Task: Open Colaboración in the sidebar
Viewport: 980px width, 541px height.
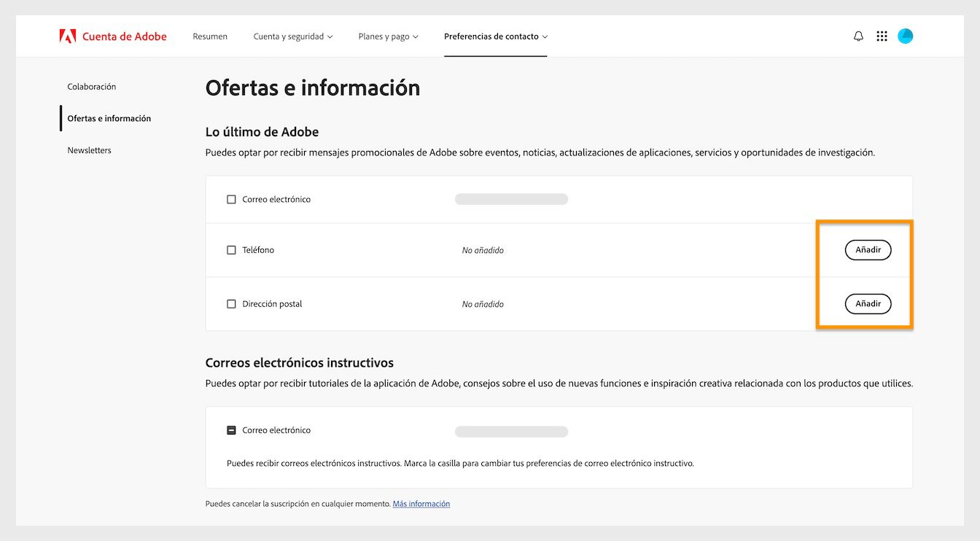Action: (92, 87)
